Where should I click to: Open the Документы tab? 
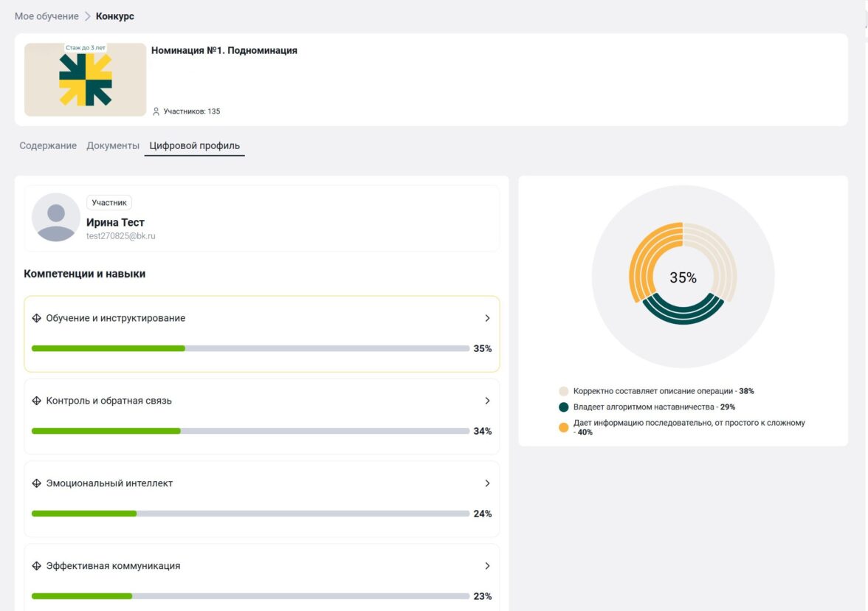pos(113,145)
